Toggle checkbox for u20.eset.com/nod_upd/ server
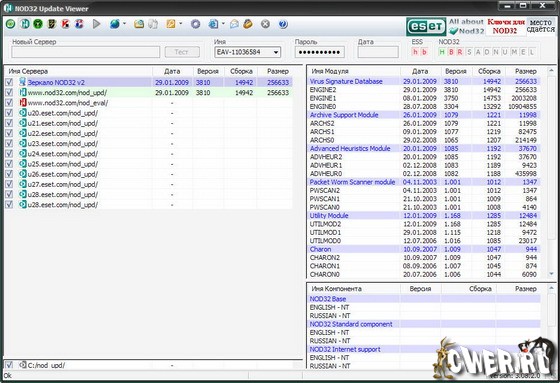The width and height of the screenshot is (560, 383). point(9,113)
